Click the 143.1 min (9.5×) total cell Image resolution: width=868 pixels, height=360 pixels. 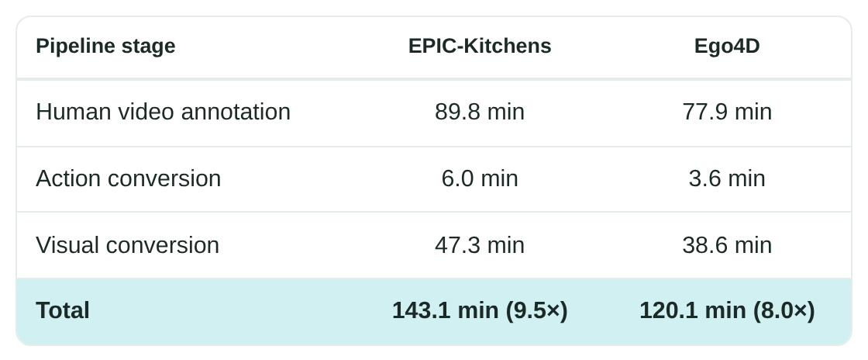coord(480,310)
